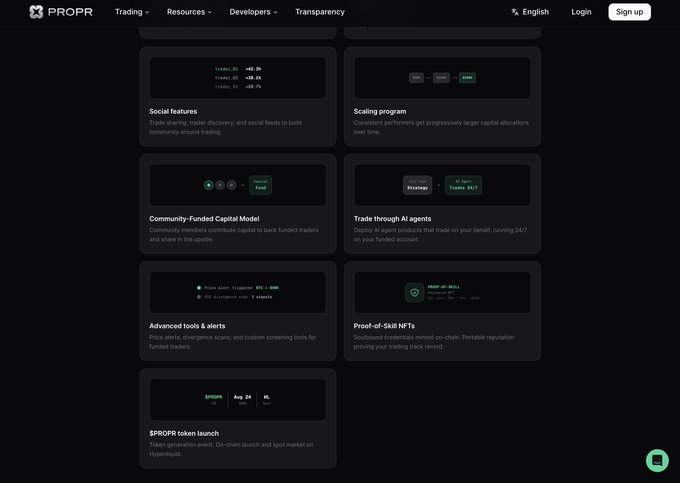Click the $PROPR token launch heading
The width and height of the screenshot is (680, 483).
pos(184,433)
